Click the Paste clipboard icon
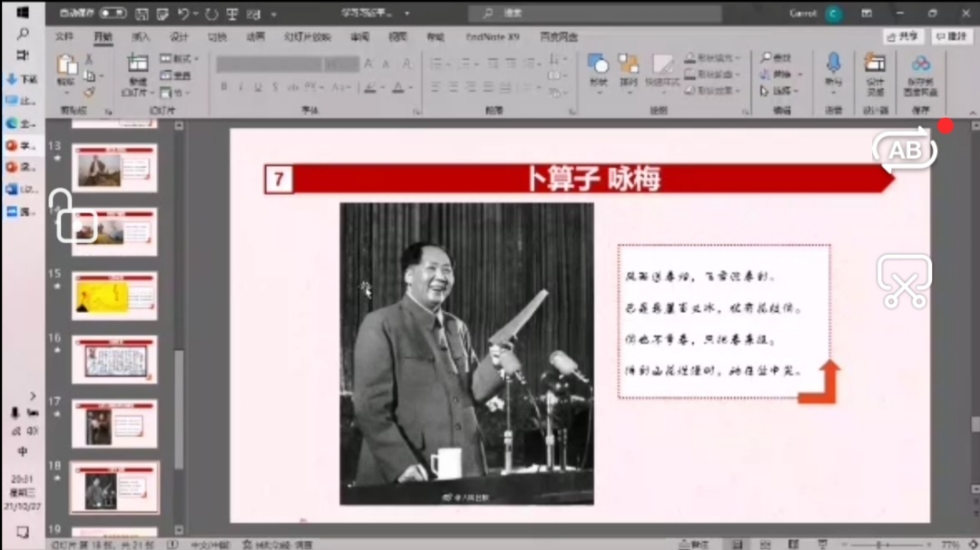 (66, 67)
